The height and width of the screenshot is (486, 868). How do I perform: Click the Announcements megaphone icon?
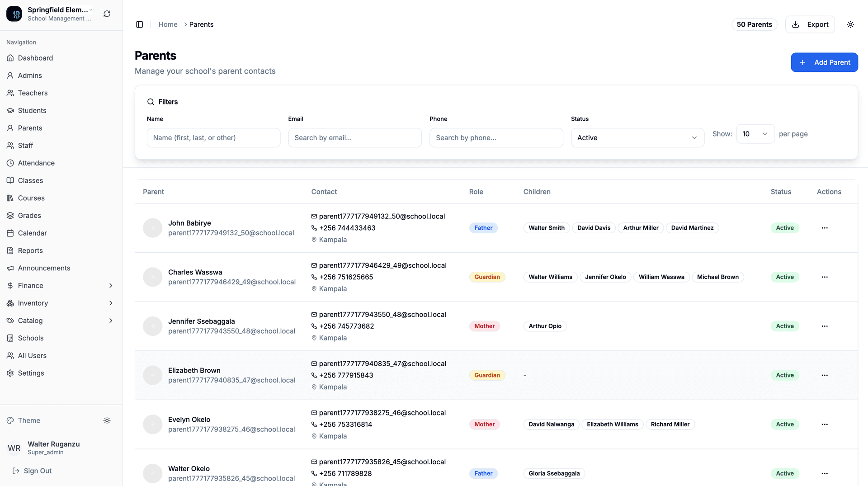[x=10, y=268]
